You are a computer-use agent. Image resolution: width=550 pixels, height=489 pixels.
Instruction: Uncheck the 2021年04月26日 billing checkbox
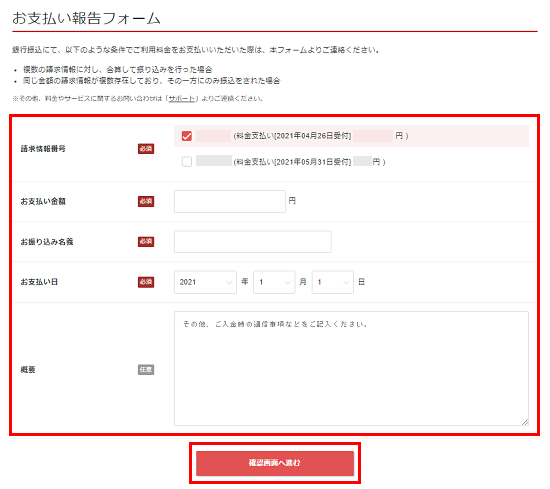187,136
